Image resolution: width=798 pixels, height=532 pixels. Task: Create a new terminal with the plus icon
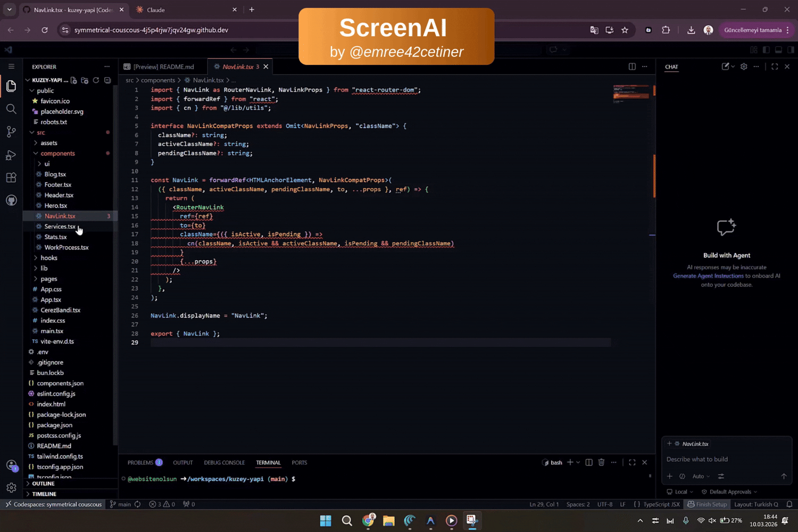coord(570,462)
